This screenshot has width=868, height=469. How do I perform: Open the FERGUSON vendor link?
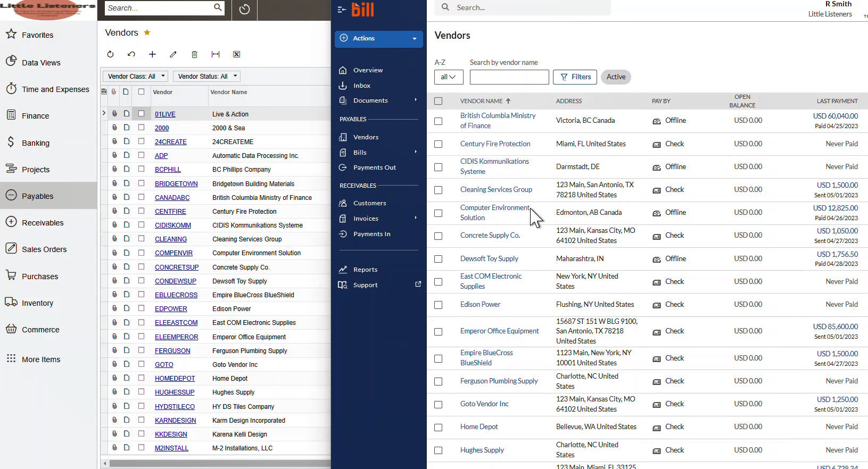[172, 351]
